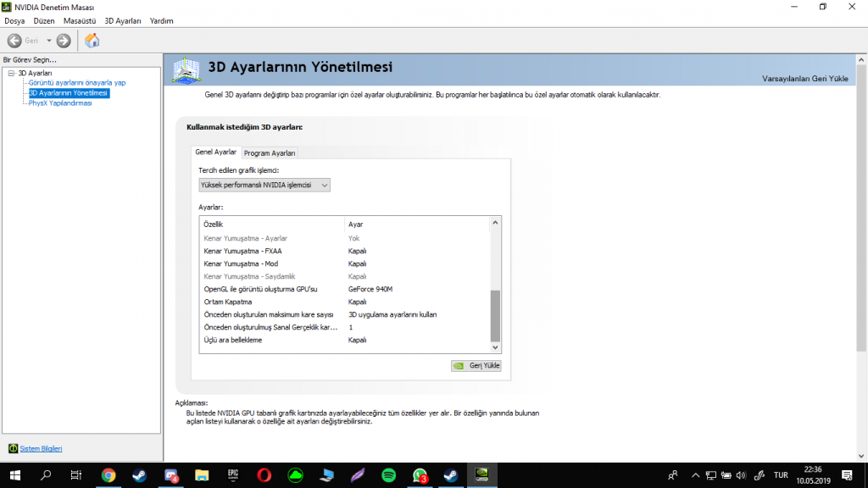Open Tercih edilen grafik işlemci dropdown
Viewport: 868px width, 488px height.
click(x=264, y=186)
